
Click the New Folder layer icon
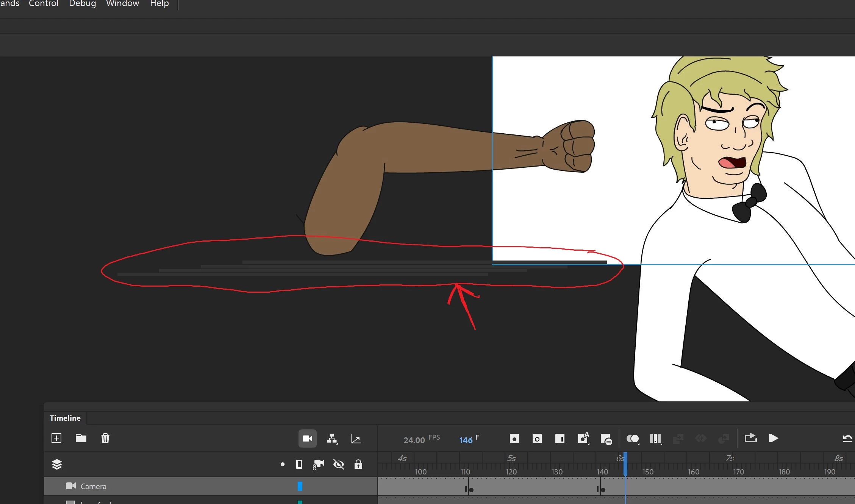(x=81, y=438)
